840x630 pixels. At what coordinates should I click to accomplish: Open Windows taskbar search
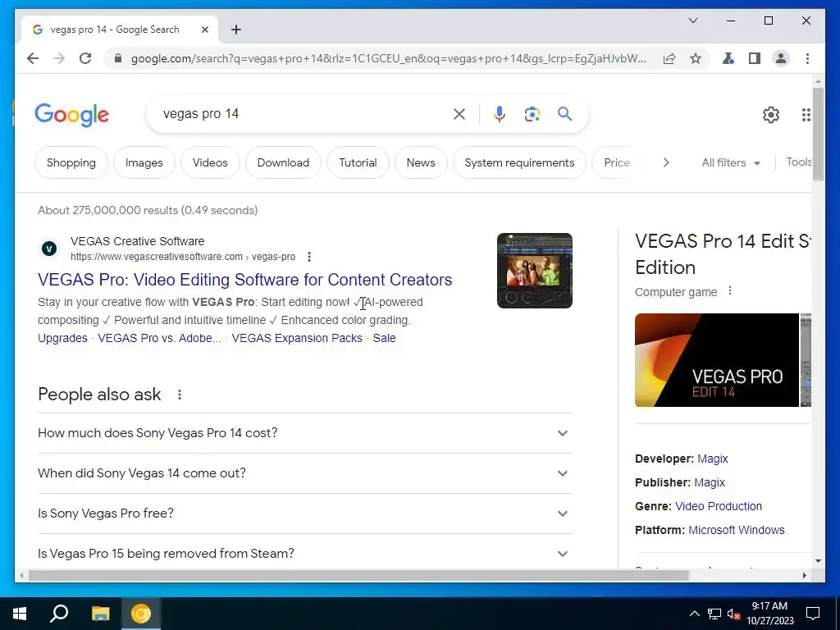(59, 614)
